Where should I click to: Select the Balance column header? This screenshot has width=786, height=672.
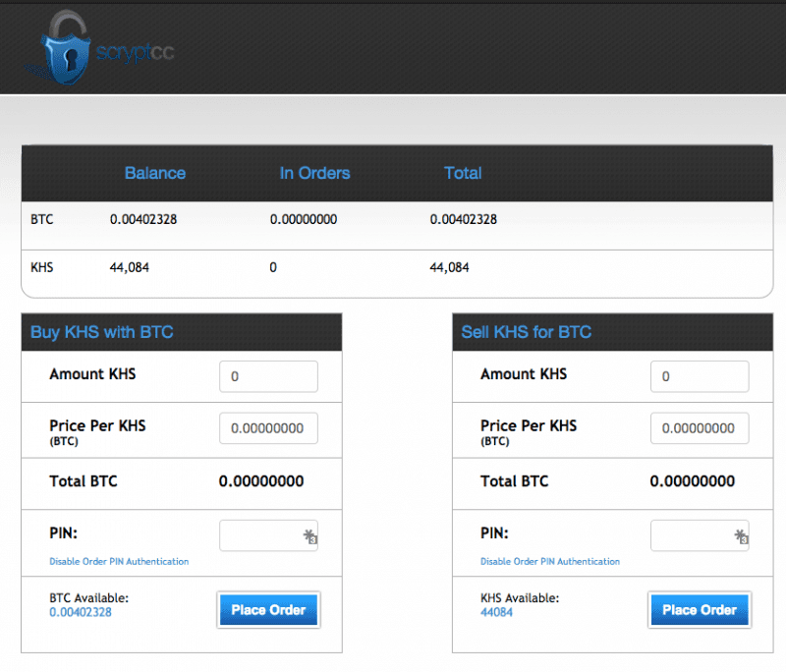(155, 173)
